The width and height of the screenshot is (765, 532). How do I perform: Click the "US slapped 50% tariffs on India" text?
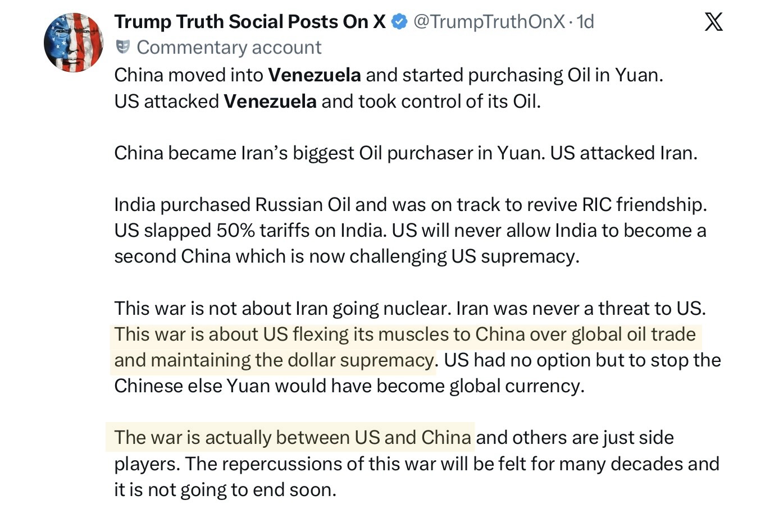tap(250, 231)
